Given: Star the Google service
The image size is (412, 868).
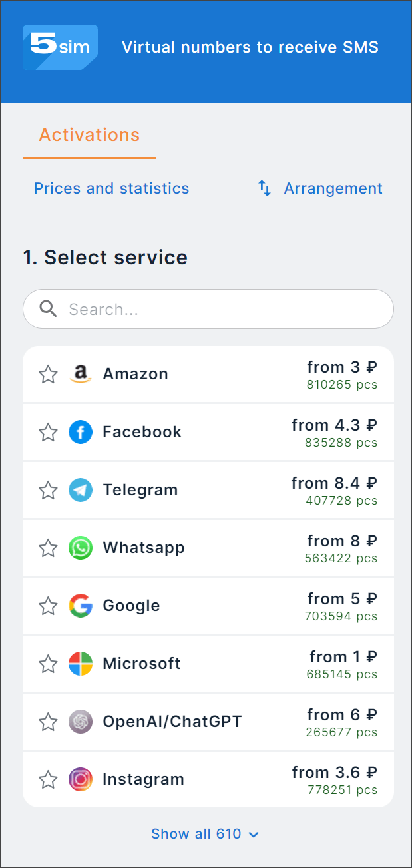Looking at the screenshot, I should pyautogui.click(x=48, y=606).
